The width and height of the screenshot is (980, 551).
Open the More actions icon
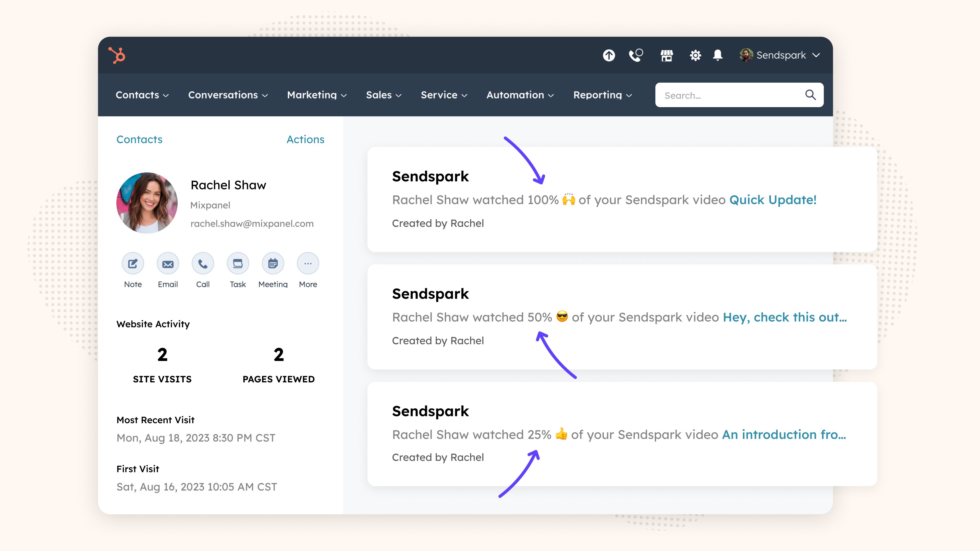[x=307, y=263]
